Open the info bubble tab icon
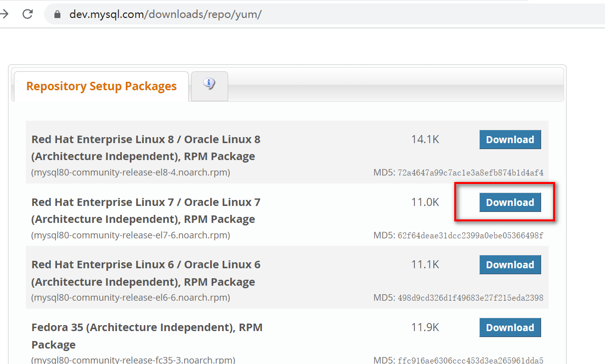This screenshot has width=605, height=364. pos(210,84)
